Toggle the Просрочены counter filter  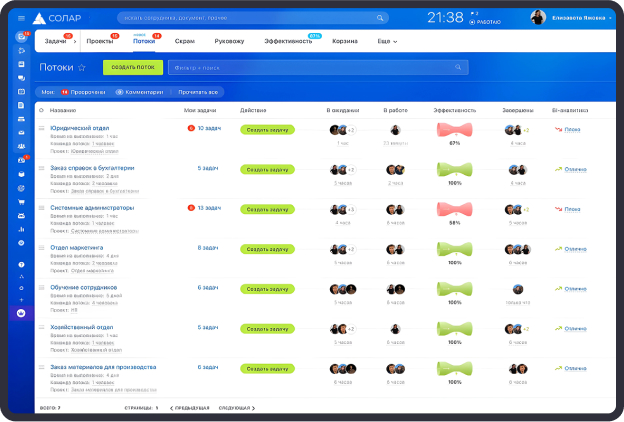pyautogui.click(x=83, y=92)
